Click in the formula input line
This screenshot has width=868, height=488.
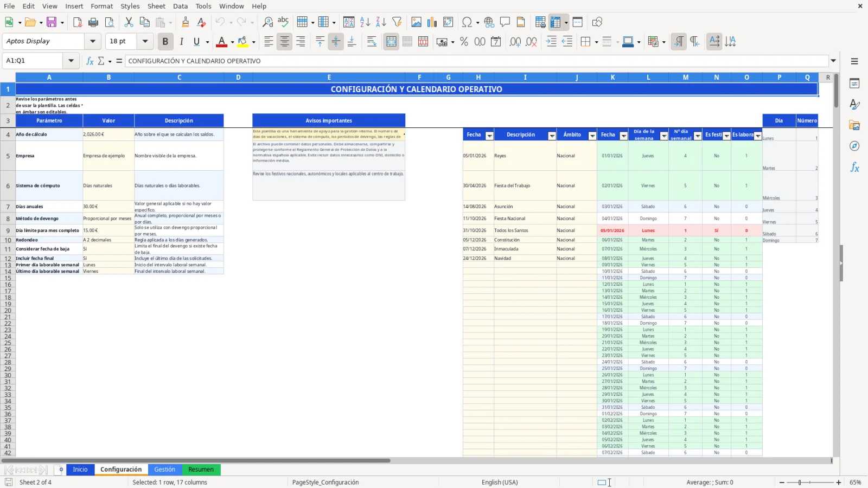click(477, 61)
